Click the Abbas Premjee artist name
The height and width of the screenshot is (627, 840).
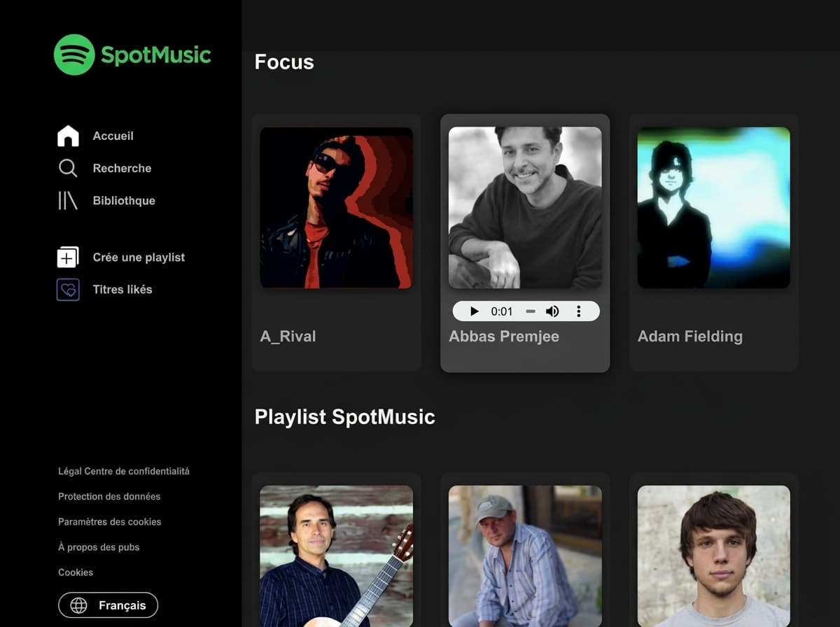coord(504,337)
